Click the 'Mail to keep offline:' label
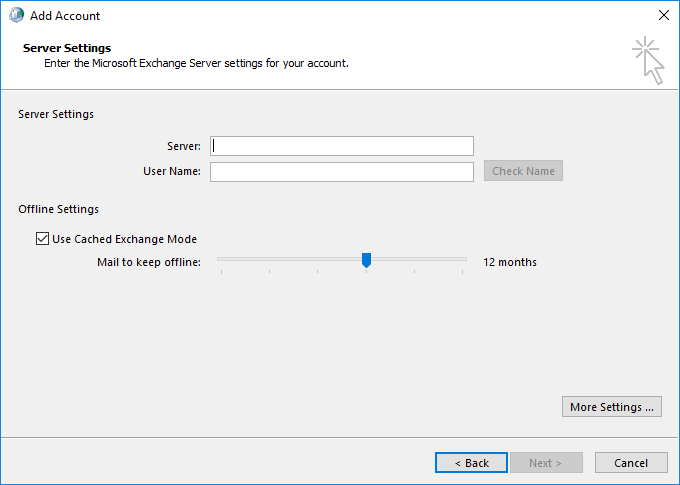This screenshot has height=485, width=680. (149, 262)
